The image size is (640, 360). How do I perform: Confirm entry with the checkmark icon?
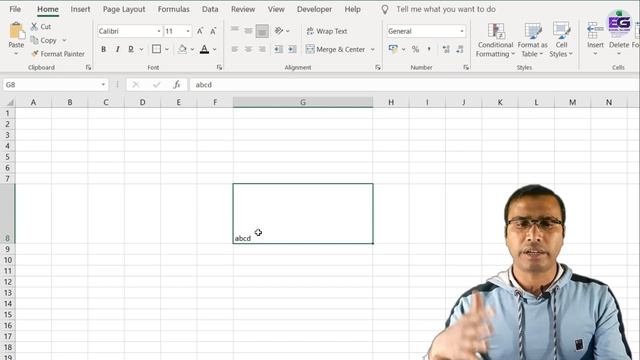(x=156, y=84)
